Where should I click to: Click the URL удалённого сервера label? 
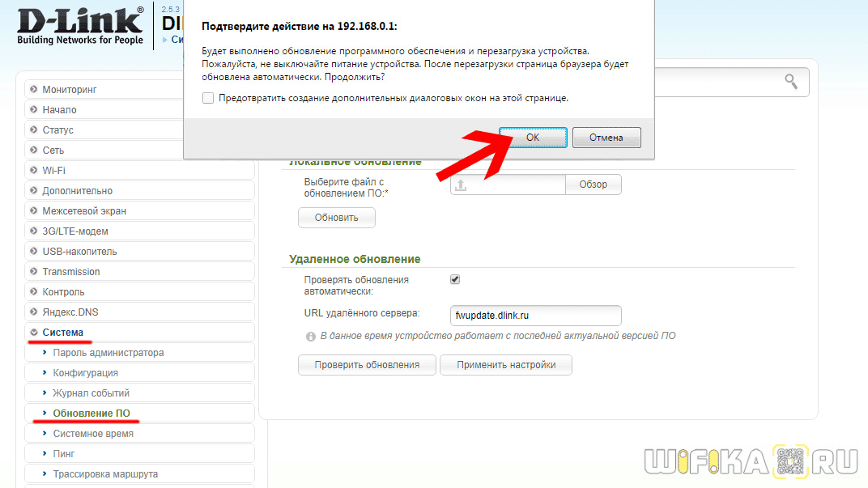[x=361, y=313]
